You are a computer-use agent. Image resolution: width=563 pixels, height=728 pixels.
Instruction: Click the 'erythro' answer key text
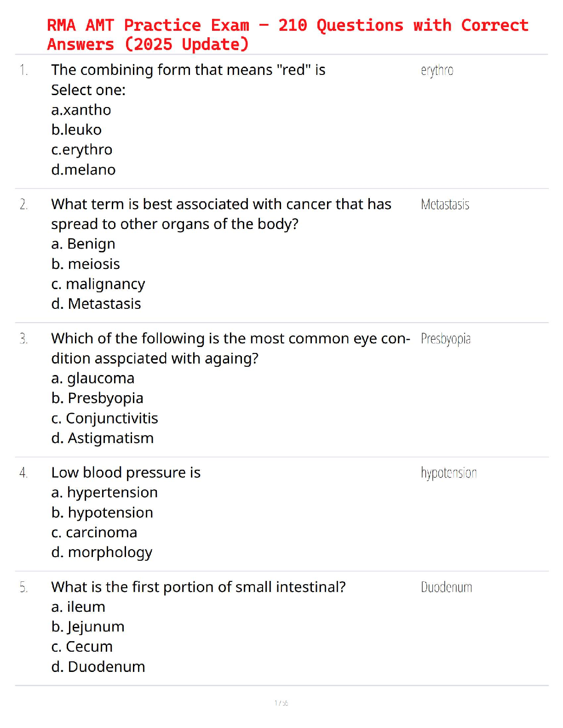tap(437, 70)
